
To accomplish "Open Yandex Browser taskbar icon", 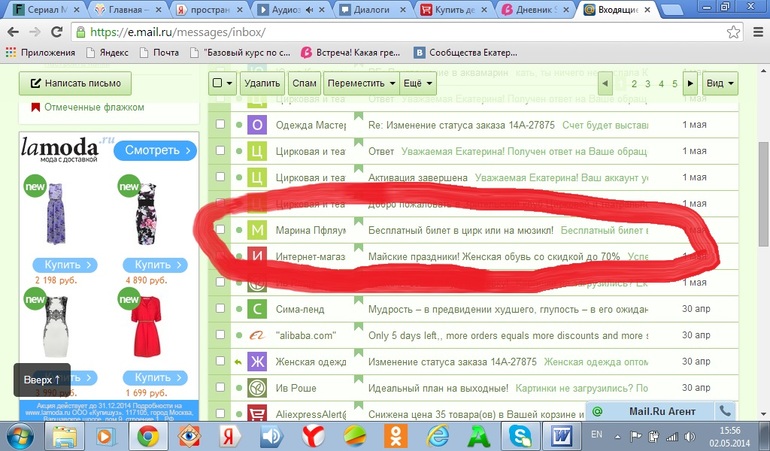I will point(313,436).
